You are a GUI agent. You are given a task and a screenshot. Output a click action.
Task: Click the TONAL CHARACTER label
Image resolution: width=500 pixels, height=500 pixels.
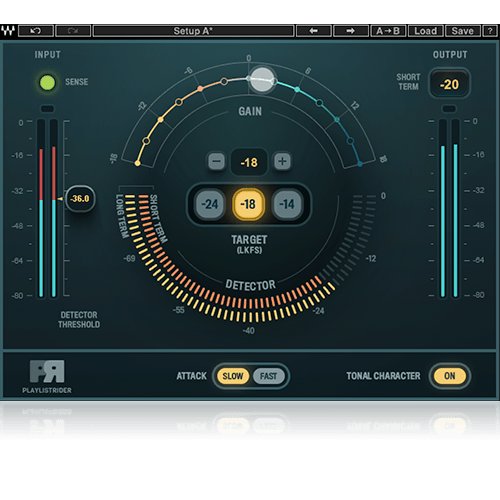point(383,376)
